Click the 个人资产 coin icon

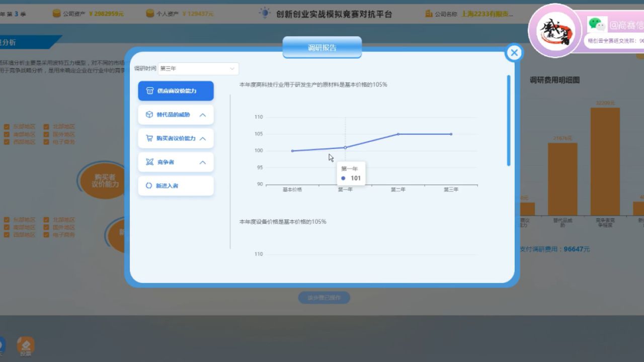150,14
